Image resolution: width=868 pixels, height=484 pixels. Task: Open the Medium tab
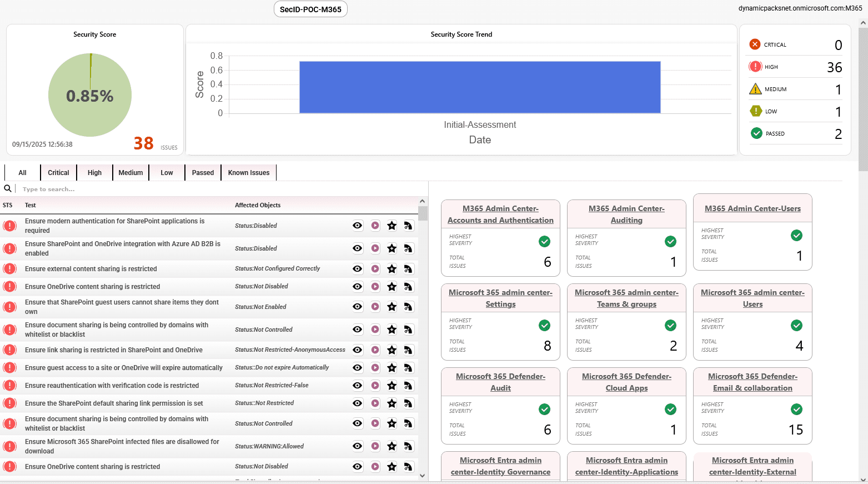tap(131, 173)
